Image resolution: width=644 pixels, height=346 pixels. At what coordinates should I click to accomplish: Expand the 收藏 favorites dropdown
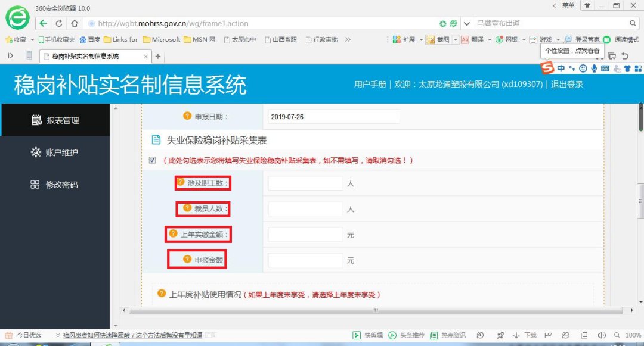click(32, 40)
